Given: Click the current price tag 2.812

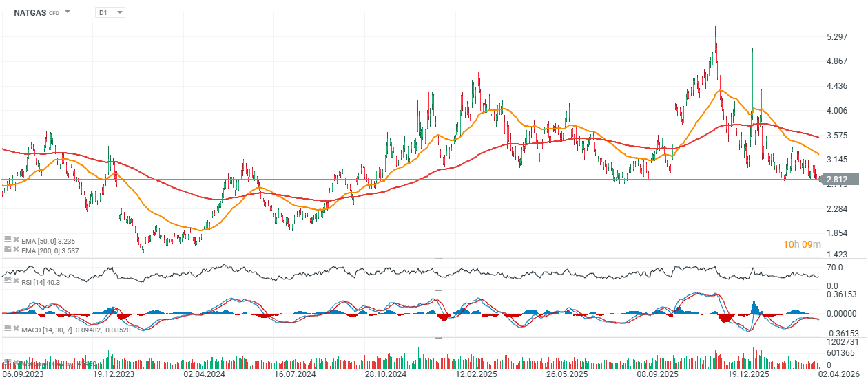Looking at the screenshot, I should (840, 180).
